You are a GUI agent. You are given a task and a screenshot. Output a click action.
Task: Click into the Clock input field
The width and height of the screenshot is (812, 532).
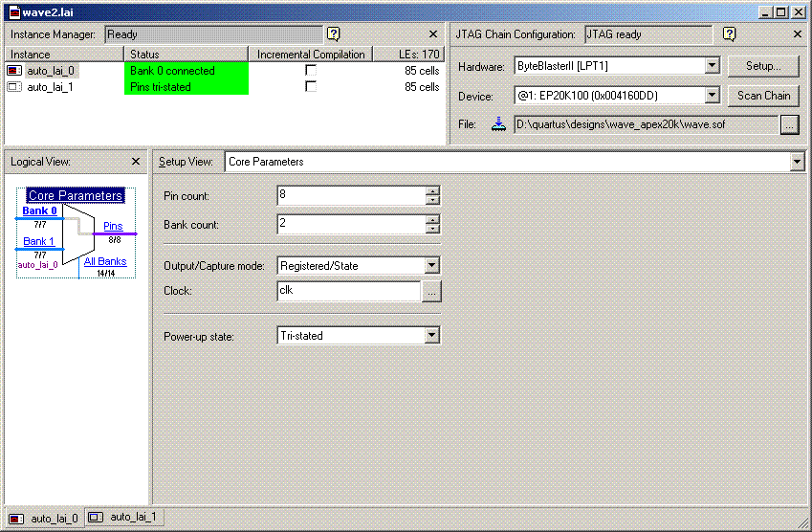pyautogui.click(x=348, y=290)
